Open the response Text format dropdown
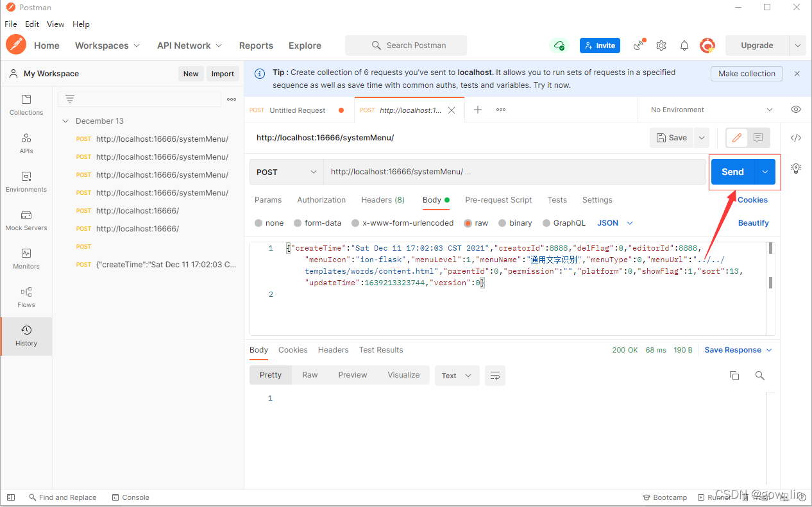This screenshot has width=812, height=507. tap(457, 376)
